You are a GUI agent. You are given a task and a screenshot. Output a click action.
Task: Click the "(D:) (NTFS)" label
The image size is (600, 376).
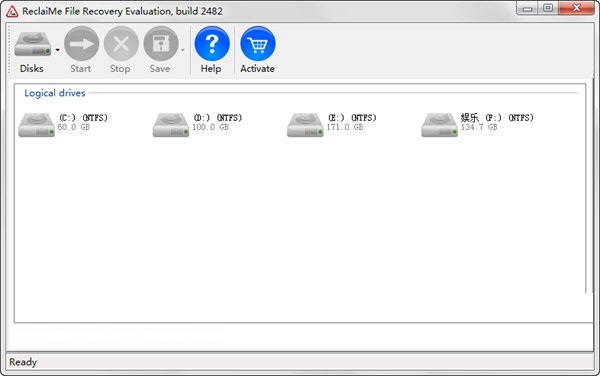pos(217,117)
